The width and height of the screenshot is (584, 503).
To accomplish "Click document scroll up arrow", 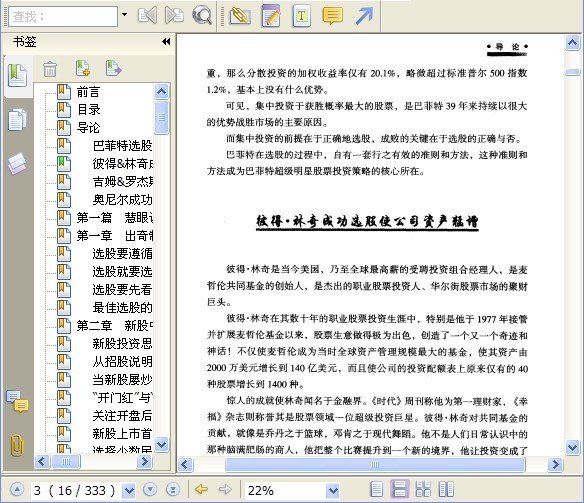I will click(572, 42).
